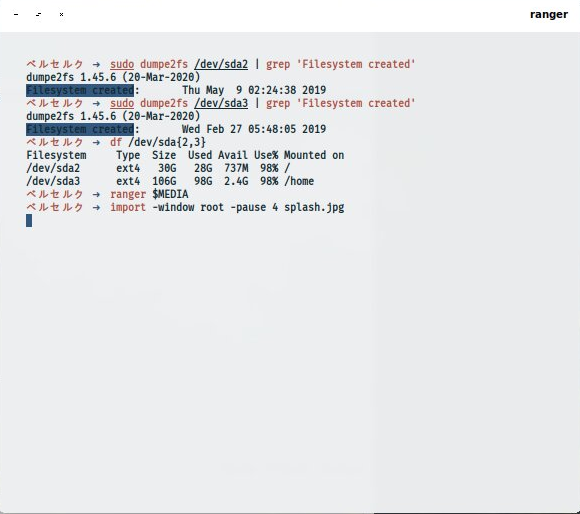Click the underlined /dev/sda3 path
580x514 pixels.
[x=221, y=103]
